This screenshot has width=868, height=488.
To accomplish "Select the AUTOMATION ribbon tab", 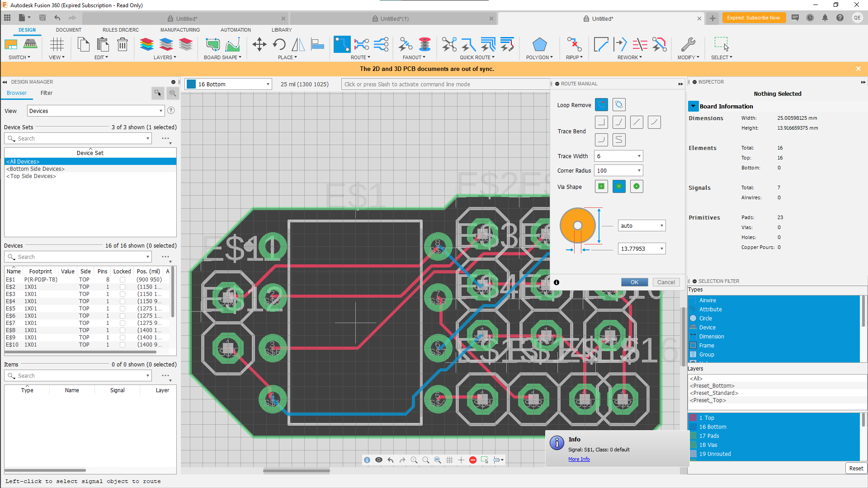I will [236, 29].
